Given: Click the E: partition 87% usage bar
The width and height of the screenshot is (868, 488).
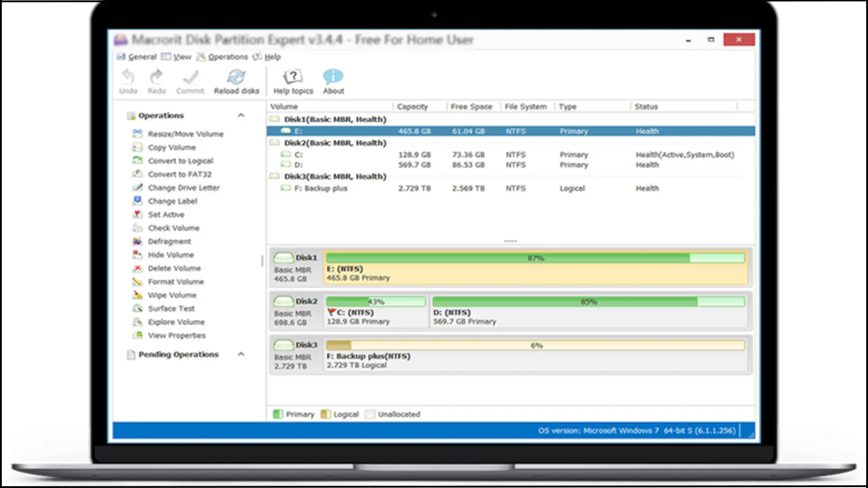Looking at the screenshot, I should click(535, 258).
